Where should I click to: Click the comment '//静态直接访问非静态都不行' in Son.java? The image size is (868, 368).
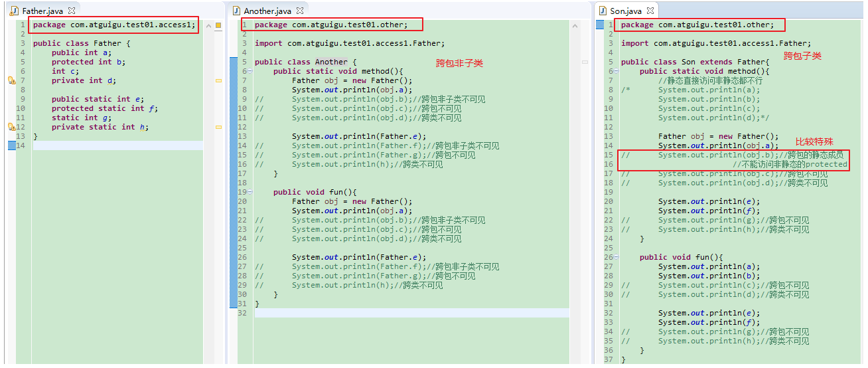(x=710, y=80)
